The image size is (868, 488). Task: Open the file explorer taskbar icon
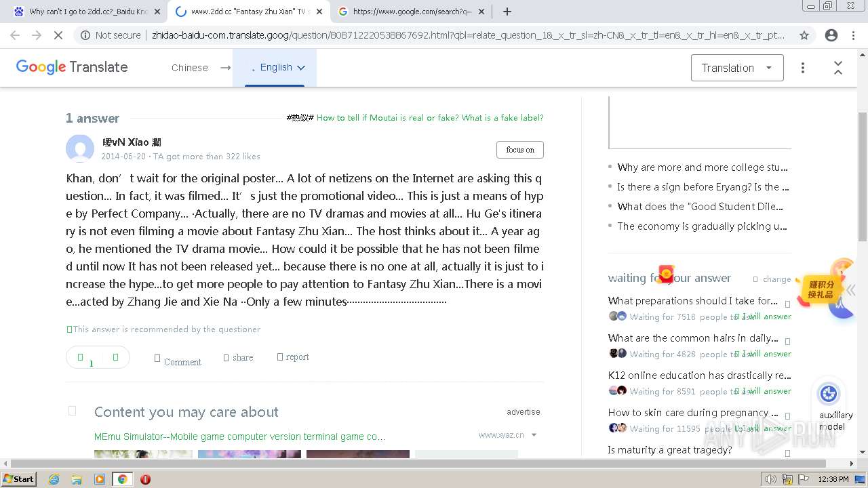[77, 479]
